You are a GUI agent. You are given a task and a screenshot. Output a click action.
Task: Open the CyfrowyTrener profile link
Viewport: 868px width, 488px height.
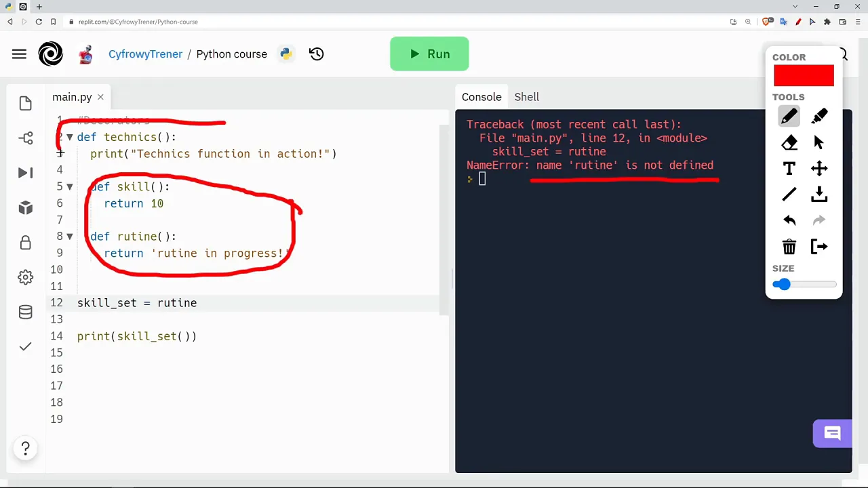coord(145,54)
